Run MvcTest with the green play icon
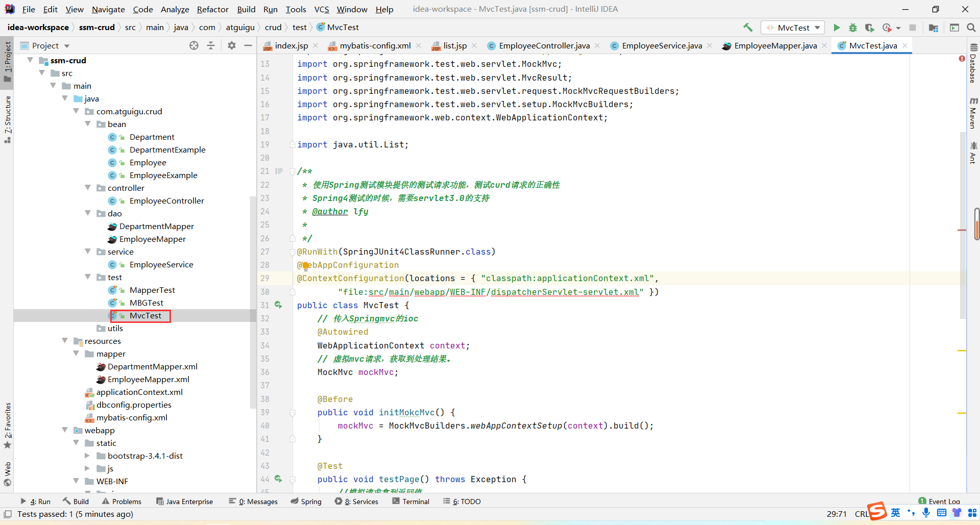Screen dimensions: 980x525 click(837, 28)
